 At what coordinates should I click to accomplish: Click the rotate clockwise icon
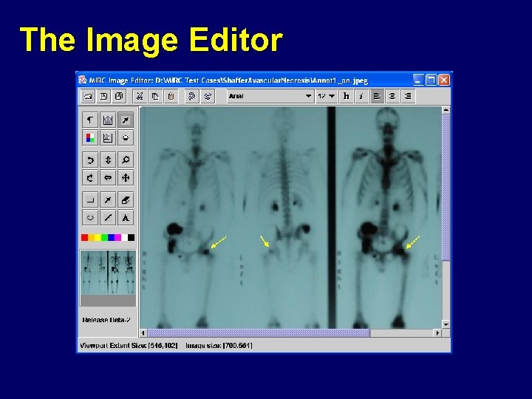pos(90,178)
